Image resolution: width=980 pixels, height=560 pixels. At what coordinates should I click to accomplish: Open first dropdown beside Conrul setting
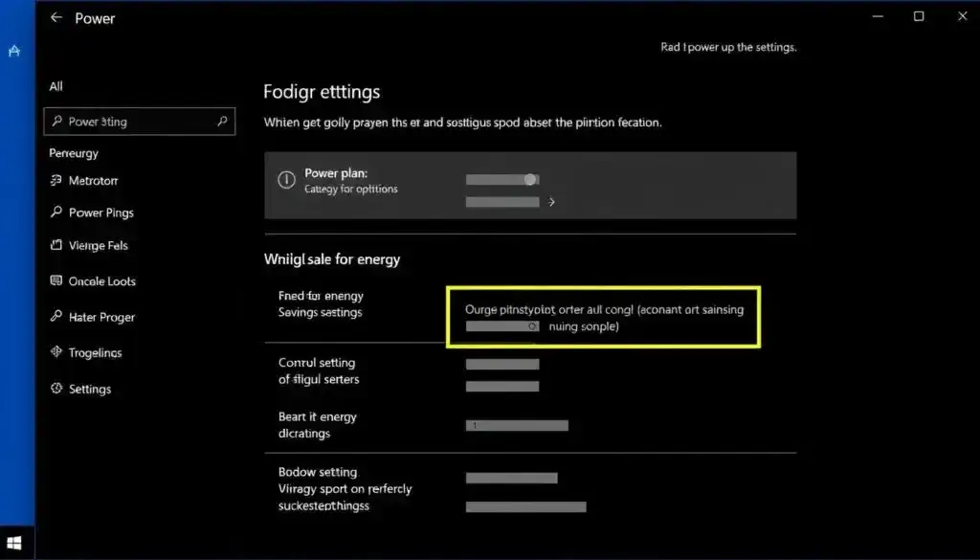[502, 364]
